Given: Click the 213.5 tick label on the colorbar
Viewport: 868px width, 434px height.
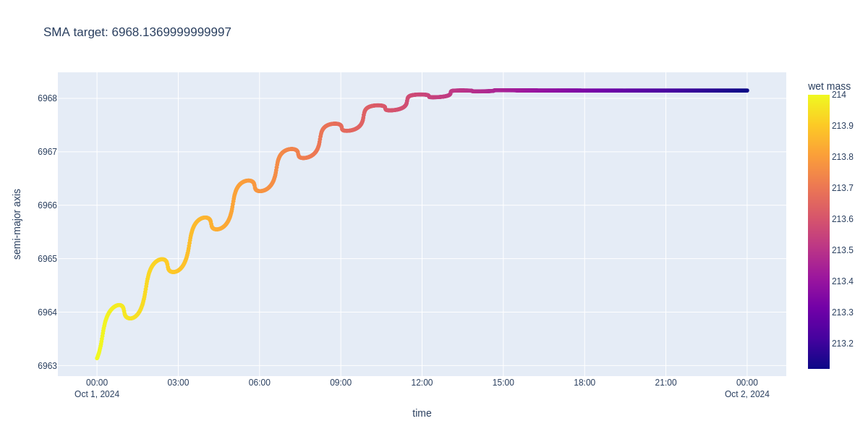Looking at the screenshot, I should [842, 250].
